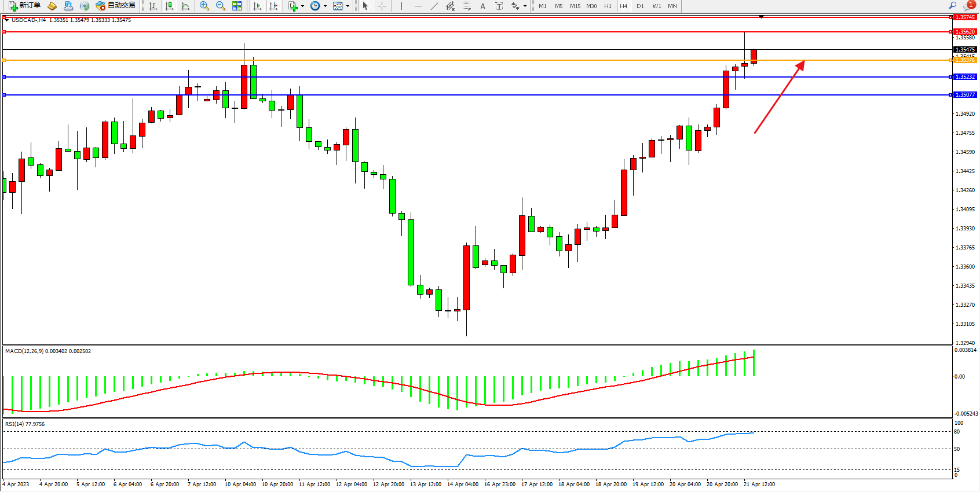
Task: Expand the chart templates dropdown arrow
Action: [x=348, y=6]
